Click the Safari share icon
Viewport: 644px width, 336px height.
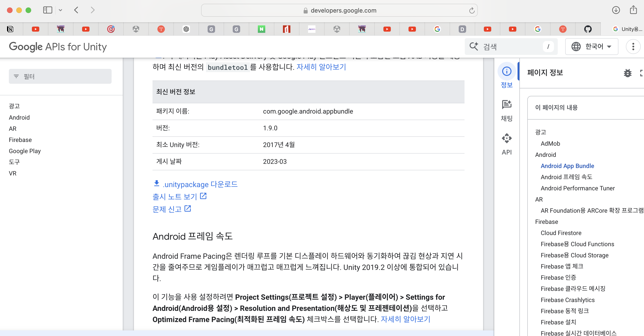(633, 10)
